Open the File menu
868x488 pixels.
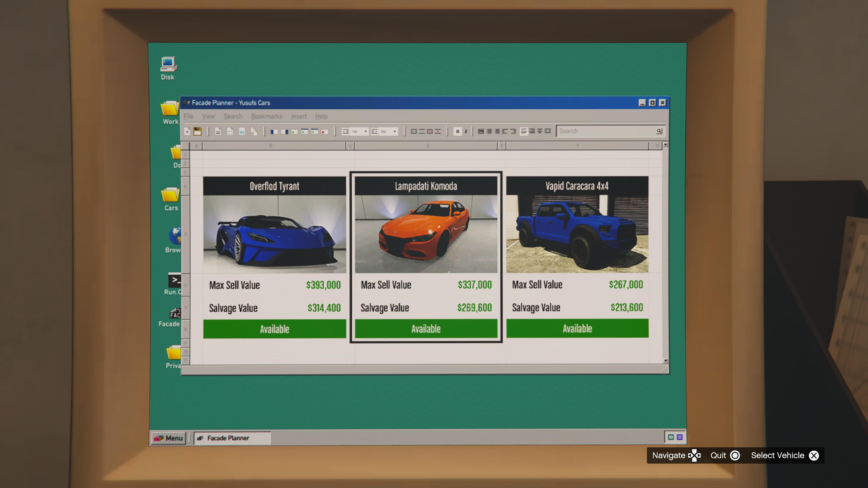(188, 116)
